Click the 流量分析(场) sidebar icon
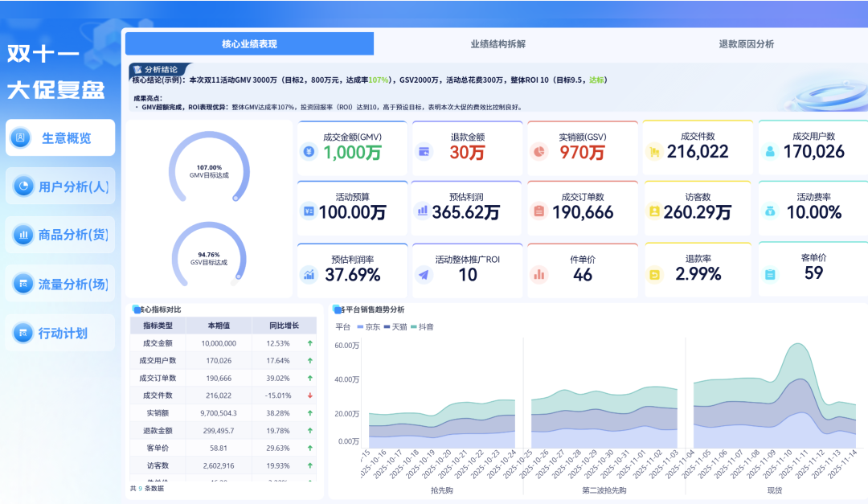Image resolution: width=868 pixels, height=504 pixels. point(23,284)
